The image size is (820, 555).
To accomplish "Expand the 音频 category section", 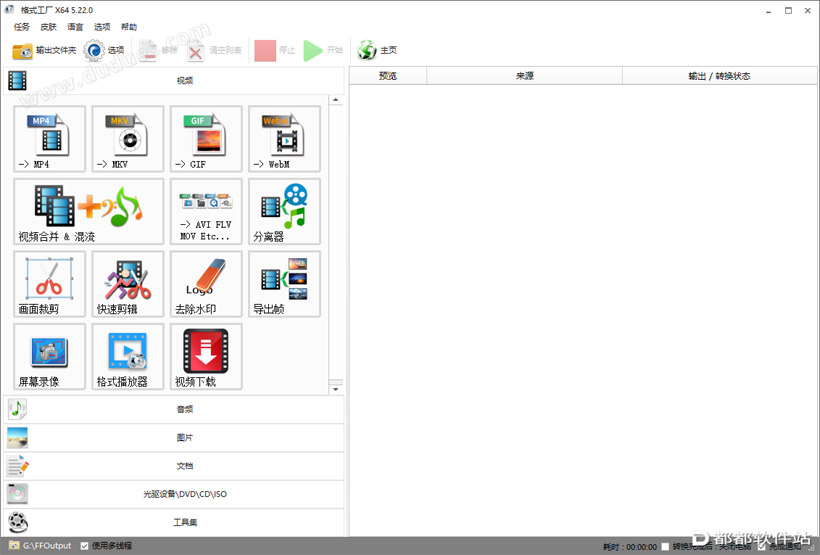I will 173,409.
